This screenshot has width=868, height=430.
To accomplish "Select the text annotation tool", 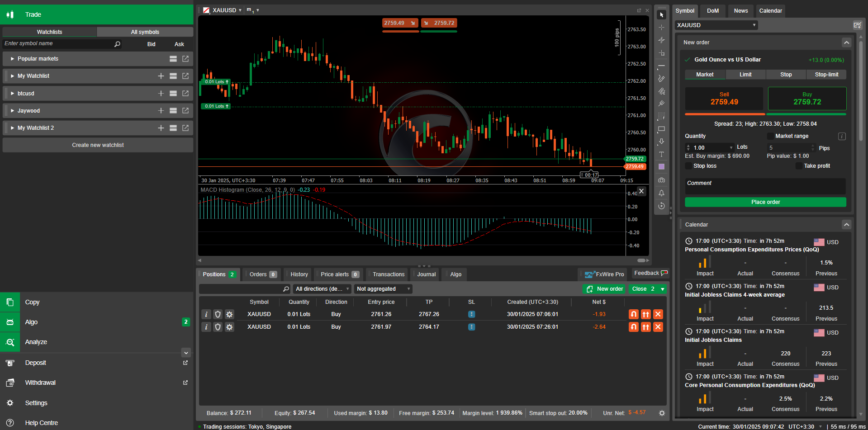I will click(661, 154).
